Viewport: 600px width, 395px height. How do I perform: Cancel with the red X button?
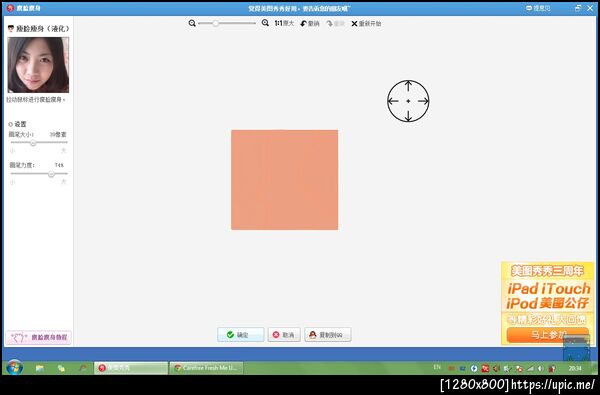pos(284,335)
